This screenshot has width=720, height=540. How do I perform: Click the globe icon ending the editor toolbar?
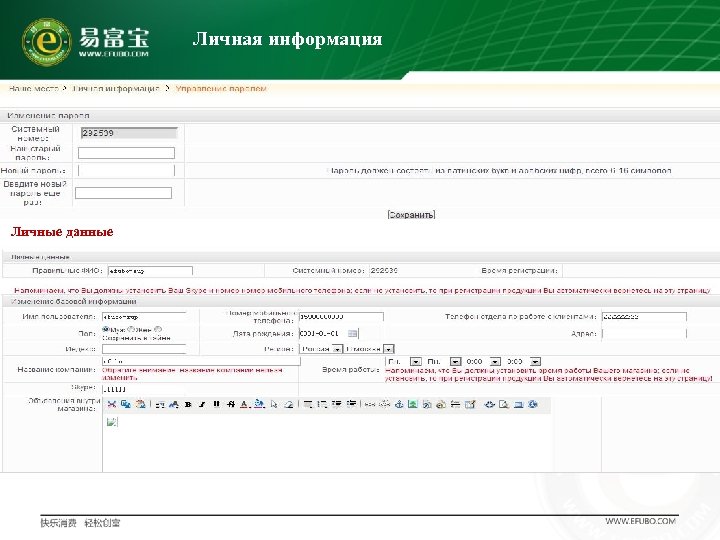tap(533, 404)
